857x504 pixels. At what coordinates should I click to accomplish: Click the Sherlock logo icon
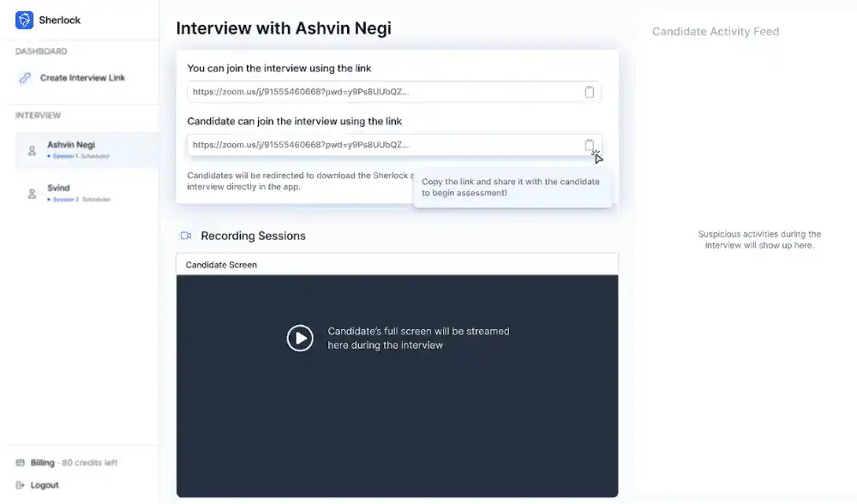pyautogui.click(x=24, y=20)
